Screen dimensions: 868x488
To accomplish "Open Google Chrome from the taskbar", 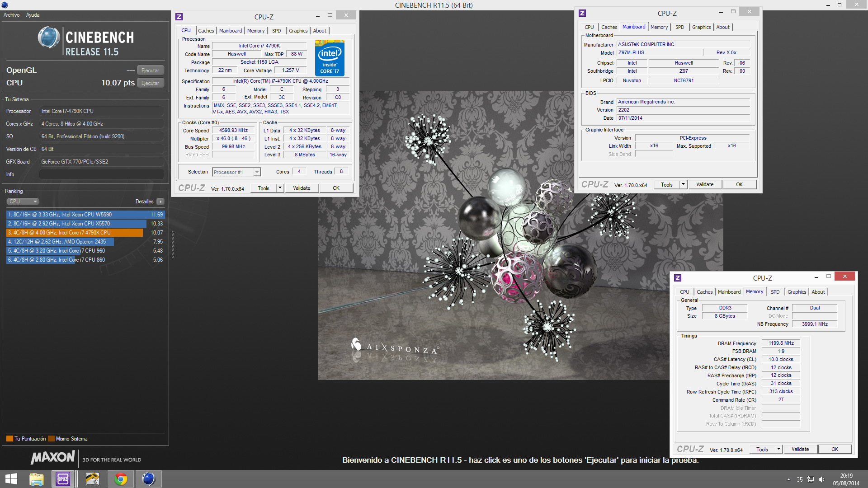I will (121, 479).
